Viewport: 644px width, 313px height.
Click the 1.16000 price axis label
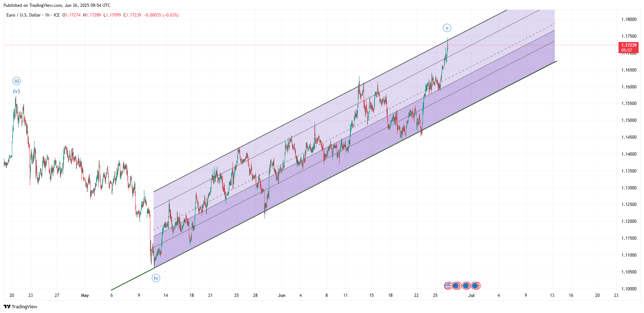pos(629,87)
